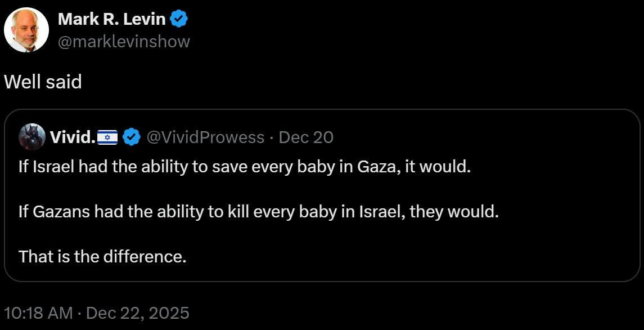This screenshot has height=330, width=644.
Task: Click the quoted line beginning "If Gazans had"
Action: point(259,212)
